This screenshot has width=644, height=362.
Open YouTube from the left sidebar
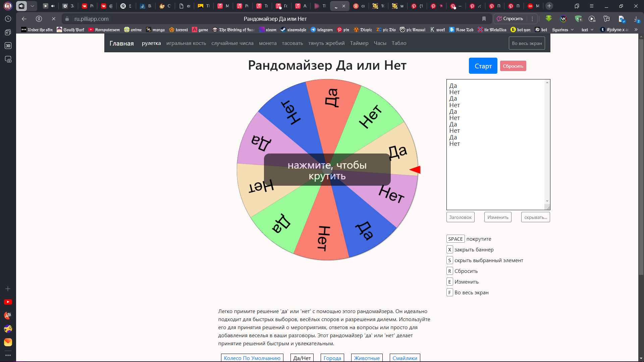click(x=8, y=302)
